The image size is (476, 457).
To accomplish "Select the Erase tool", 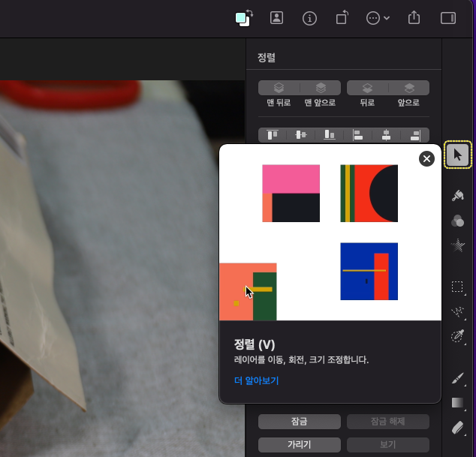I will pyautogui.click(x=457, y=428).
